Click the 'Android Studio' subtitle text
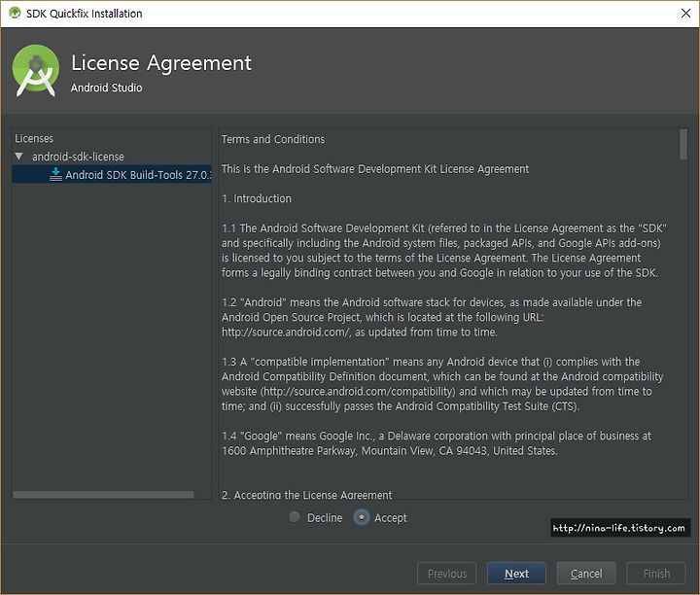This screenshot has width=700, height=595. [106, 87]
